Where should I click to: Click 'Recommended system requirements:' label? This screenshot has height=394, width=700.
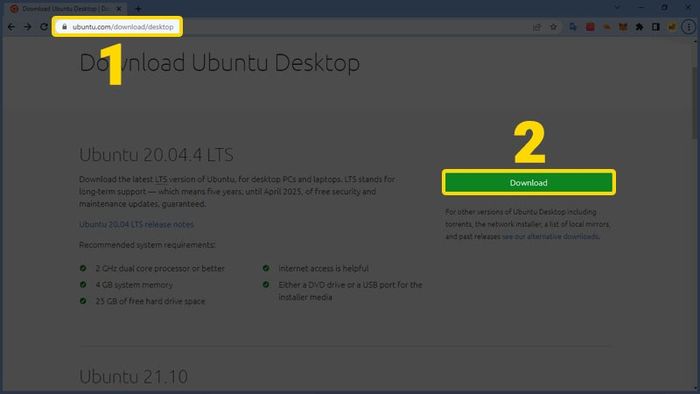click(147, 245)
